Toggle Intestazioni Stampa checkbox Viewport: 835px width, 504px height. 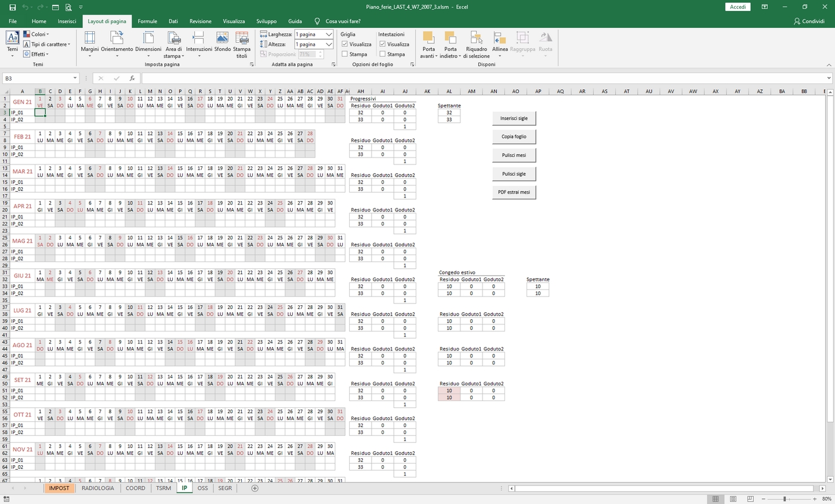(x=383, y=54)
